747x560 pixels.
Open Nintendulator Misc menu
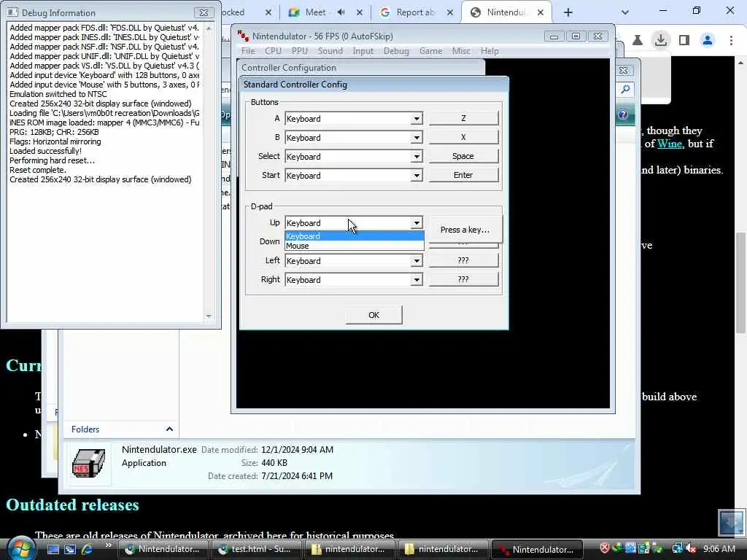[x=461, y=51]
